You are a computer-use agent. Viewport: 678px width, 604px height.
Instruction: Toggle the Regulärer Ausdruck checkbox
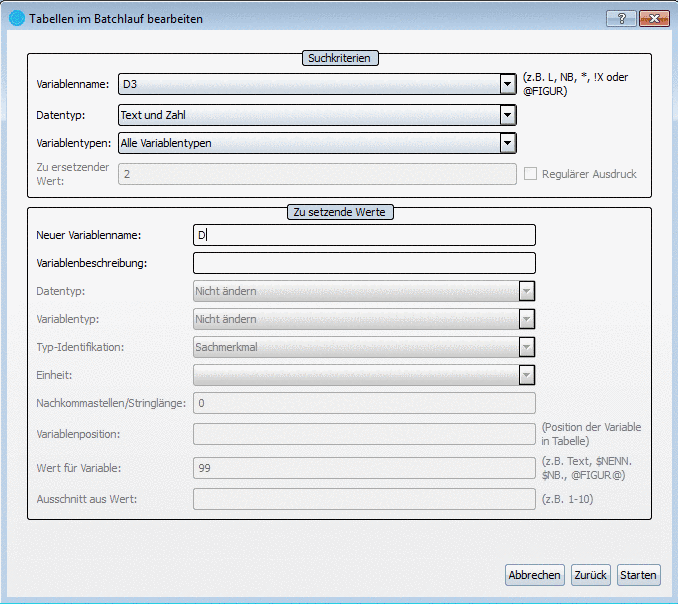(x=532, y=174)
